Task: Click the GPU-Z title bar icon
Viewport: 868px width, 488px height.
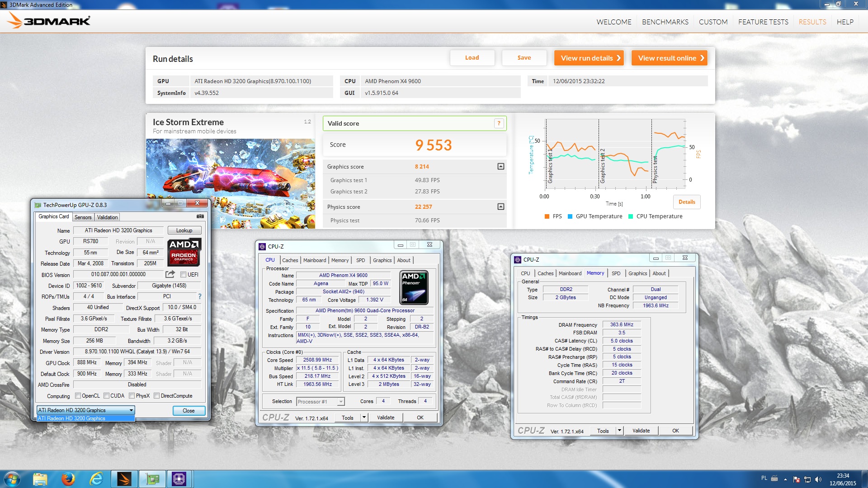Action: (x=38, y=205)
